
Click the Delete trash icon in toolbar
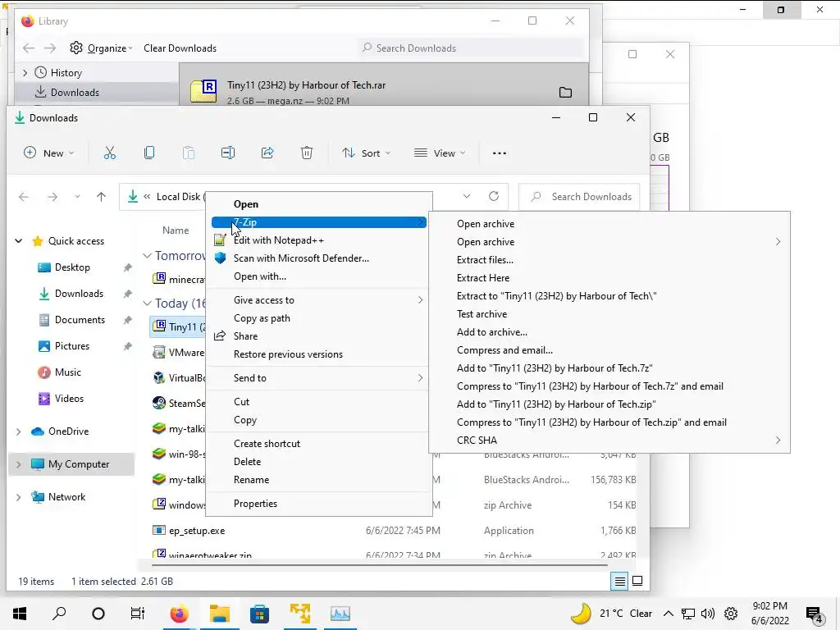[307, 153]
